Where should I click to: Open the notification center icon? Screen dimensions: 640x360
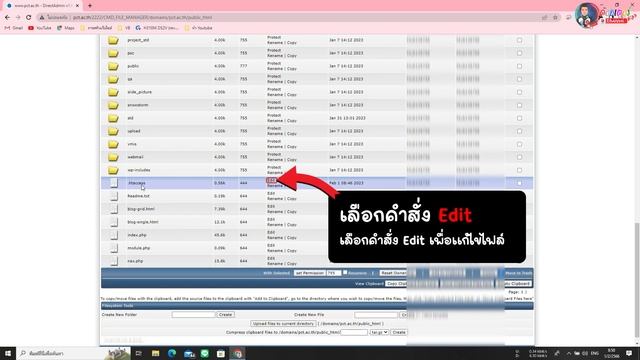click(x=629, y=353)
